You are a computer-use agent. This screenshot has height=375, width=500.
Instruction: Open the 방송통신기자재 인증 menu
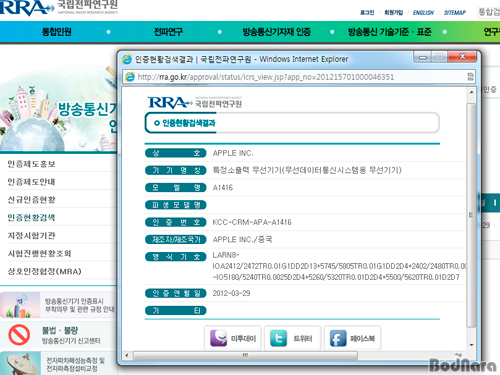pos(277,32)
